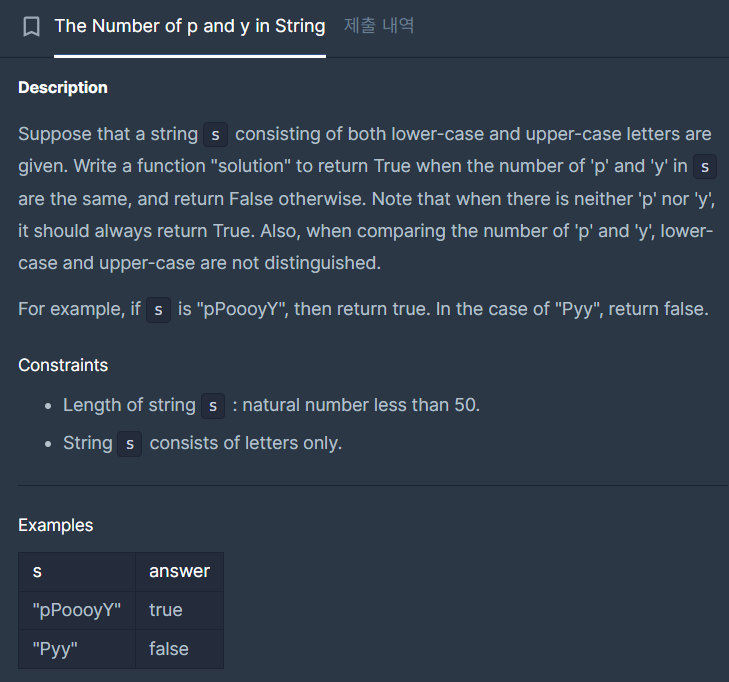This screenshot has width=729, height=682.
Task: Switch to the 제출 내역 tab
Action: [x=378, y=26]
